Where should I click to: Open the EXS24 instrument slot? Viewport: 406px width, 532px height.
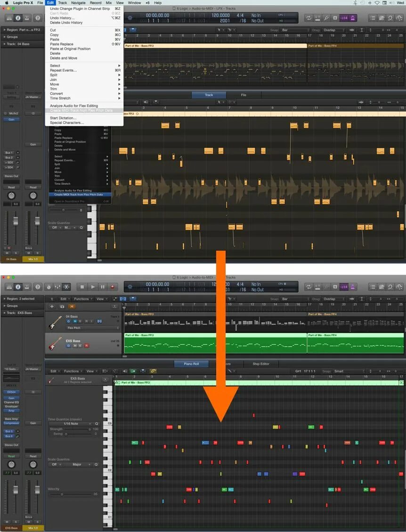tap(11, 392)
